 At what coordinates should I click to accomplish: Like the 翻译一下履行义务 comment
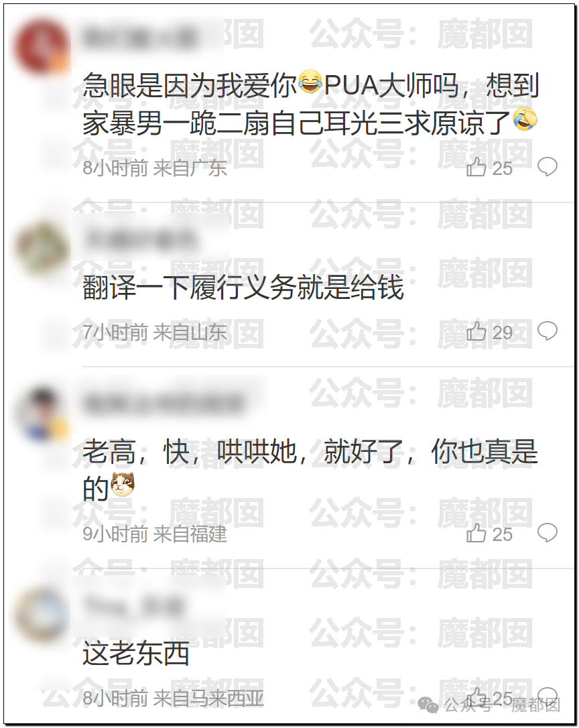point(489,332)
